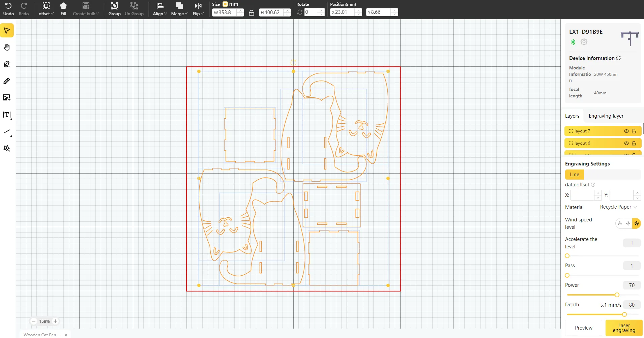Click the rotation handle above selection

(293, 62)
